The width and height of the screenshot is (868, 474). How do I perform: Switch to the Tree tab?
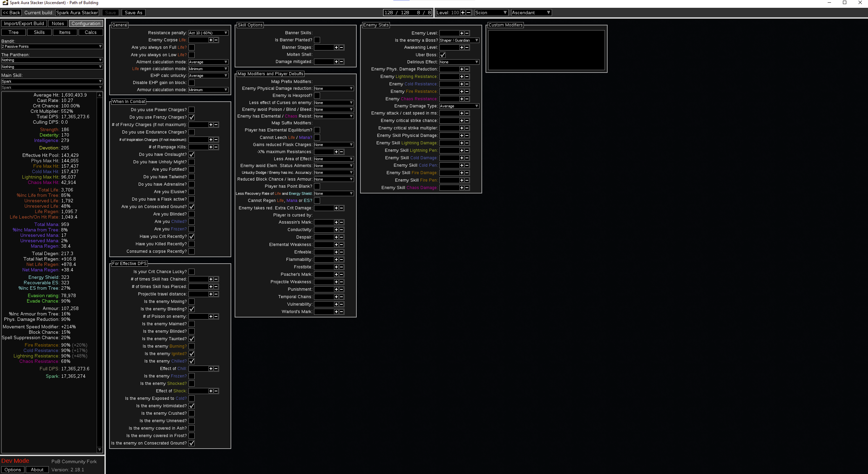coord(14,32)
